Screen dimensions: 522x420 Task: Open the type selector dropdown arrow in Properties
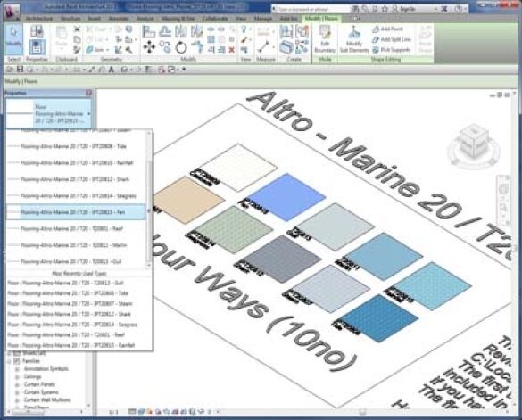[88, 114]
